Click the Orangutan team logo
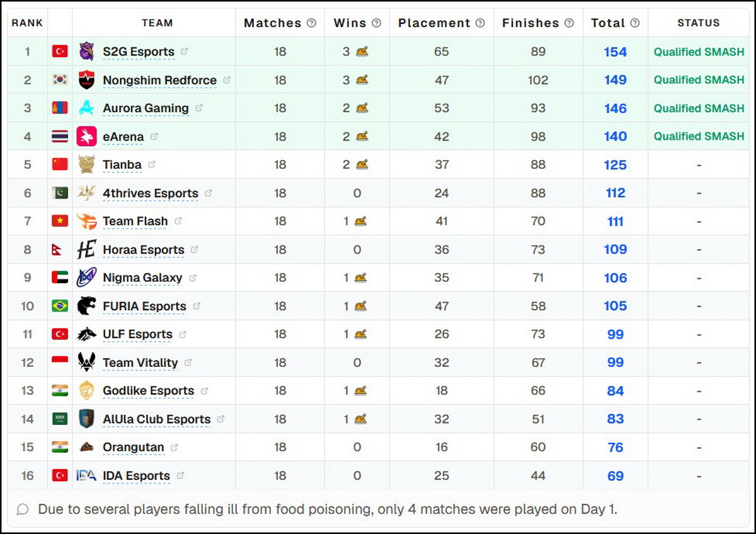The width and height of the screenshot is (756, 534). coord(86,447)
